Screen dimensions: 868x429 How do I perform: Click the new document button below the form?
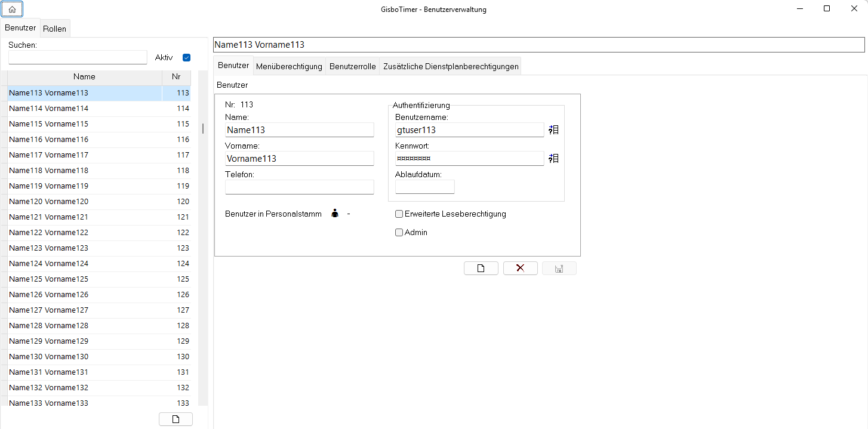[481, 268]
